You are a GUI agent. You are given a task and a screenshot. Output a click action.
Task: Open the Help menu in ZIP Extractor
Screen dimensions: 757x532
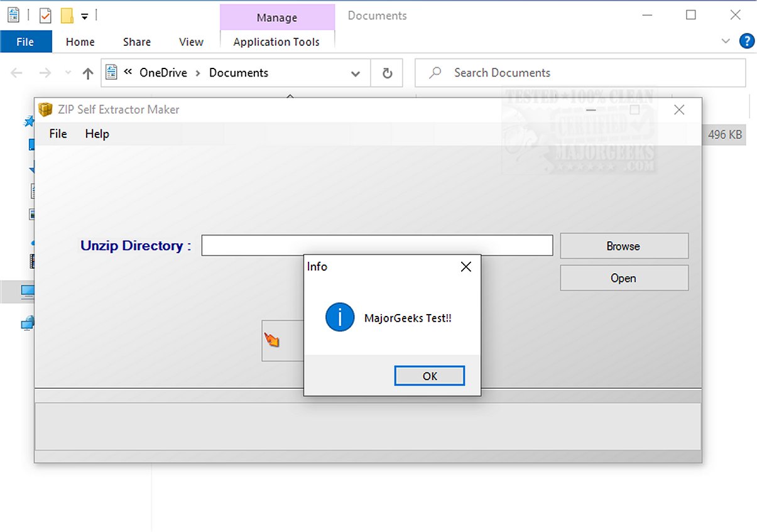[97, 134]
